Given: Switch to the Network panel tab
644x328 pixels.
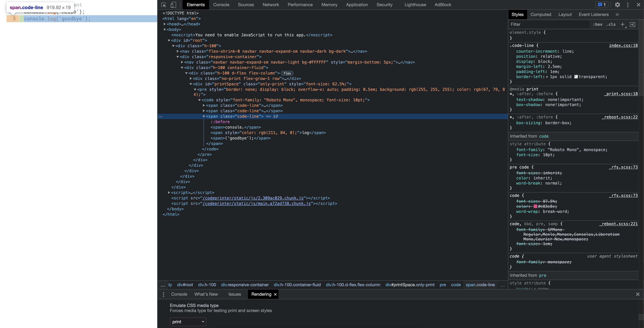Looking at the screenshot, I should tap(271, 5).
